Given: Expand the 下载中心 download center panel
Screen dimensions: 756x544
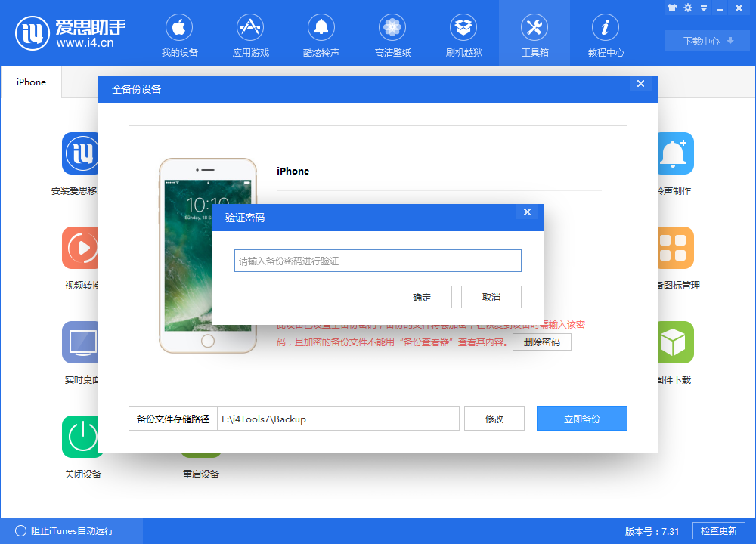Looking at the screenshot, I should (x=706, y=41).
